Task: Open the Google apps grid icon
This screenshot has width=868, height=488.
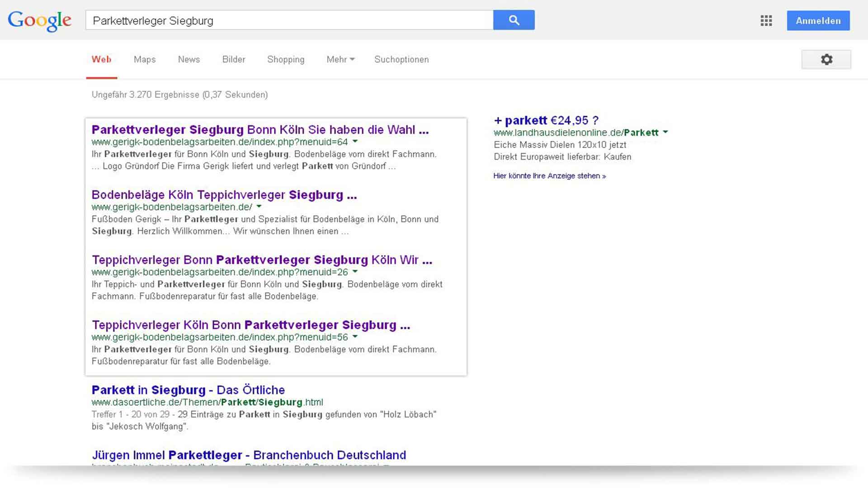Action: tap(766, 21)
